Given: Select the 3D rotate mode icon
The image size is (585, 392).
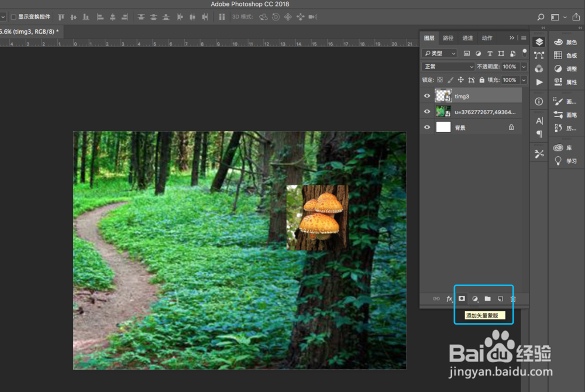Looking at the screenshot, I should [x=263, y=17].
